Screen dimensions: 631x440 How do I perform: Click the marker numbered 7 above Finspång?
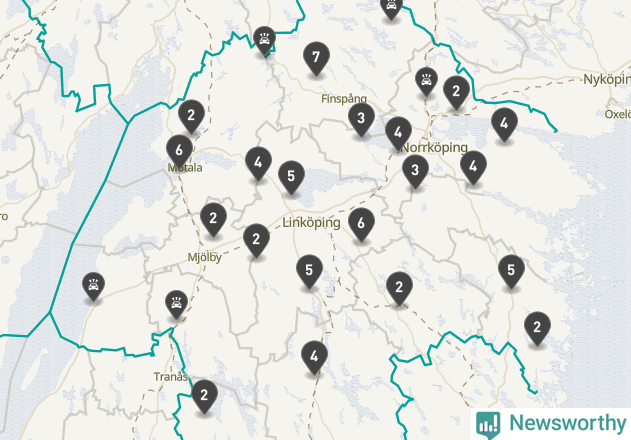(x=316, y=58)
